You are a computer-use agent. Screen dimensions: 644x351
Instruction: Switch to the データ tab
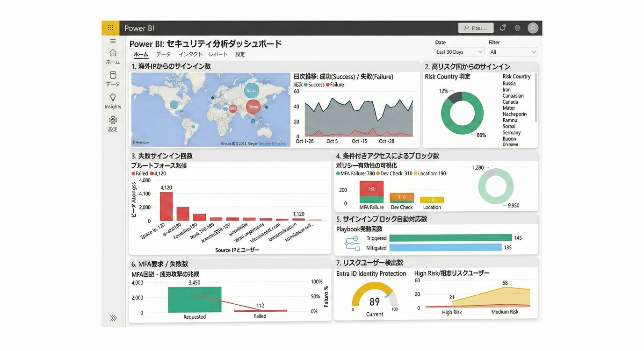point(163,55)
